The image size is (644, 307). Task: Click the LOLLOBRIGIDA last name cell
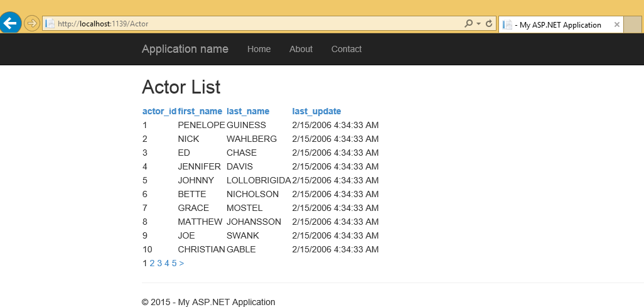point(259,180)
